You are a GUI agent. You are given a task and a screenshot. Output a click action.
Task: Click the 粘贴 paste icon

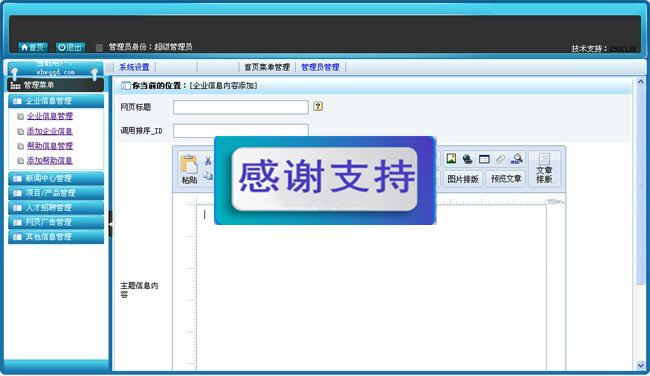pos(189,169)
